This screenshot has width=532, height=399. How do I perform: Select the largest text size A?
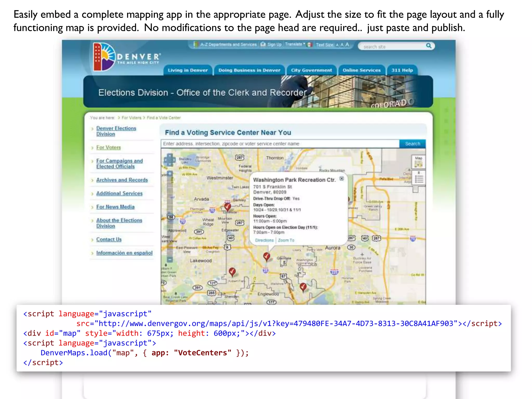(x=347, y=44)
